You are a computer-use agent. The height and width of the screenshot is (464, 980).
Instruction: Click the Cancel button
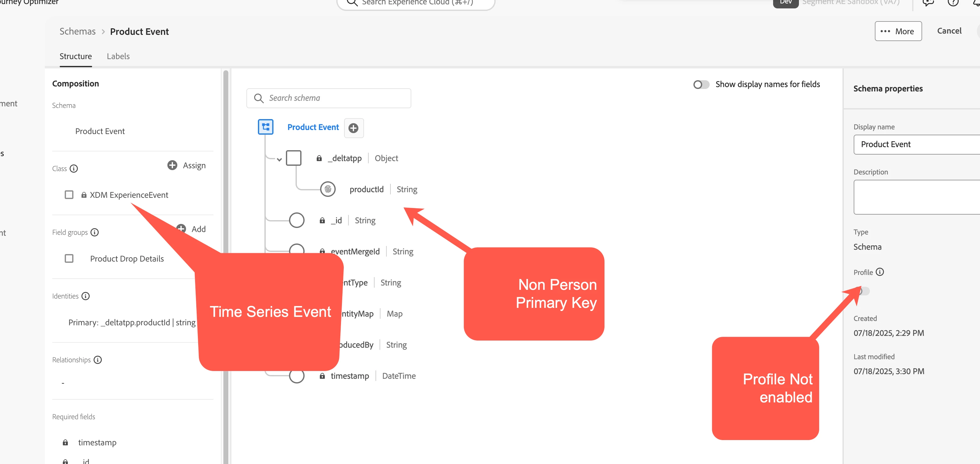949,31
